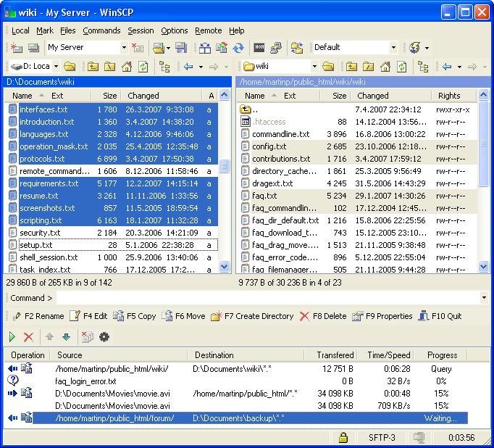Open the Commands menu

pyautogui.click(x=101, y=30)
